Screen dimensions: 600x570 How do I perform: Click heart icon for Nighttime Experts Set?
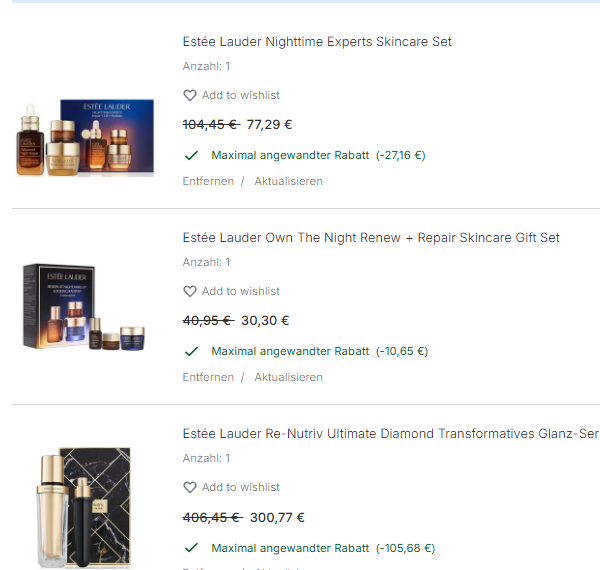coord(190,95)
